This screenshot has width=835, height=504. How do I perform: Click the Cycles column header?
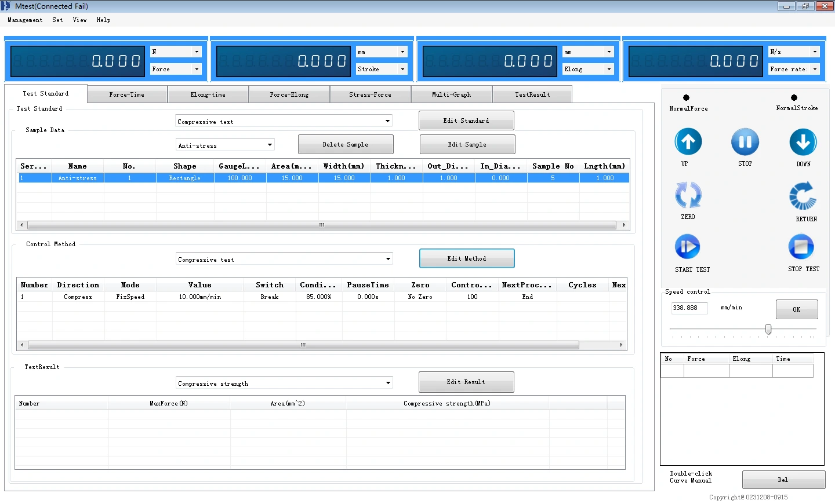pyautogui.click(x=583, y=285)
